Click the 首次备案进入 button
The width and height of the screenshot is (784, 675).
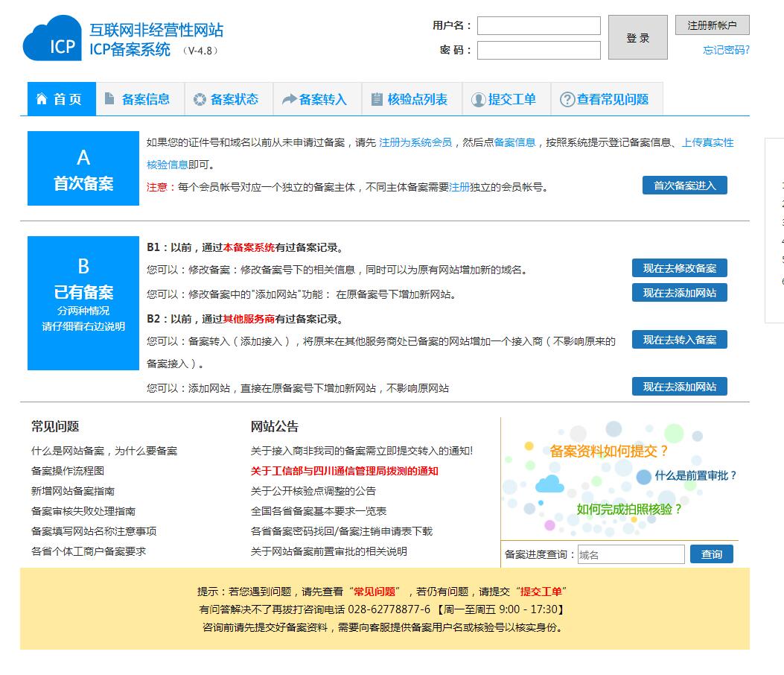point(684,186)
